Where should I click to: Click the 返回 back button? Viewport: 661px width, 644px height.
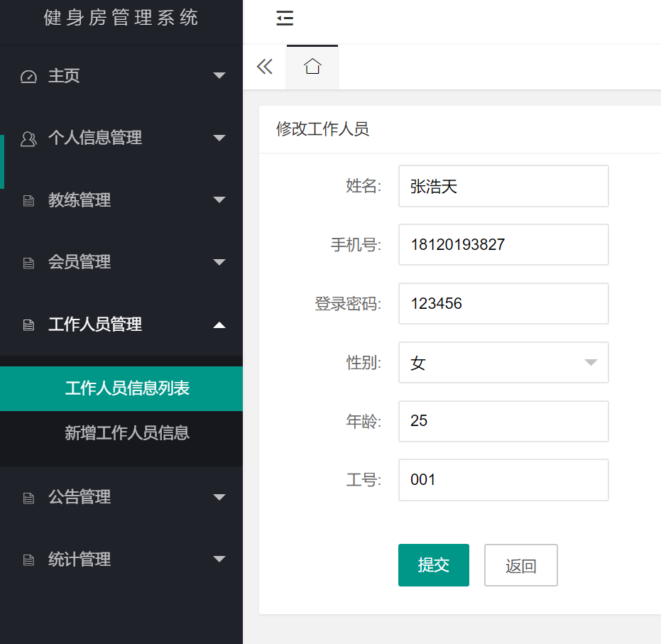520,565
